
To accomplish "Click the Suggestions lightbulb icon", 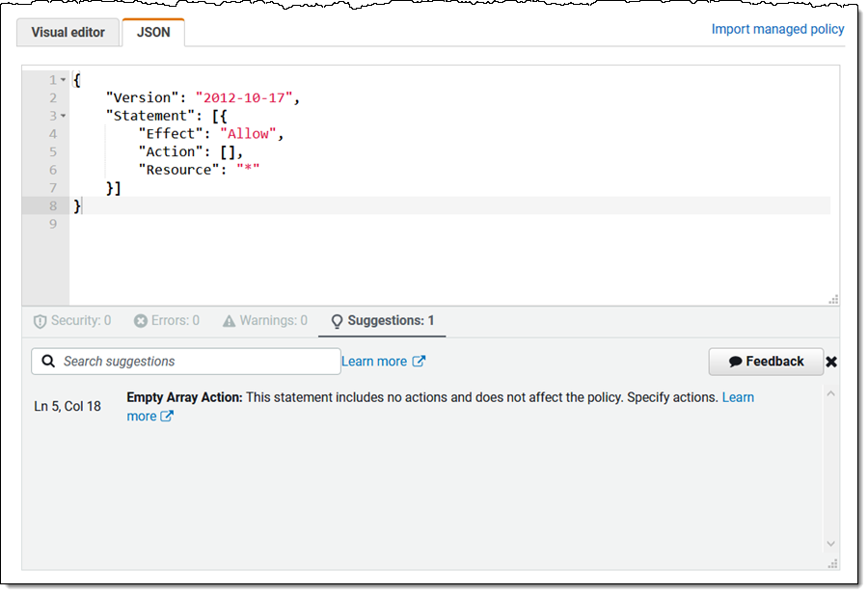I will (x=337, y=321).
